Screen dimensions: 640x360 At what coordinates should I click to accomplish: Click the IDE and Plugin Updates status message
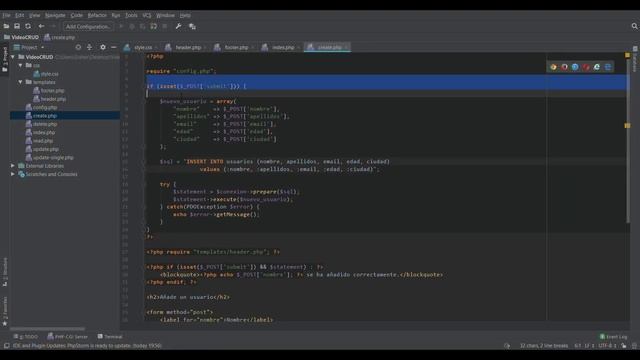point(87,346)
